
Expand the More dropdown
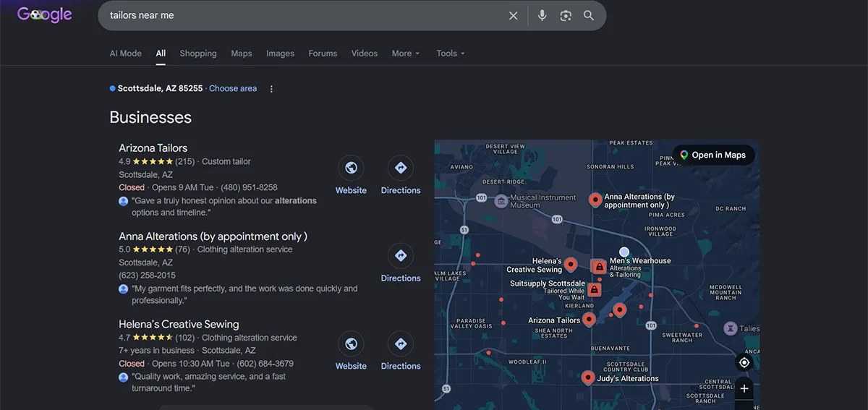pos(406,54)
